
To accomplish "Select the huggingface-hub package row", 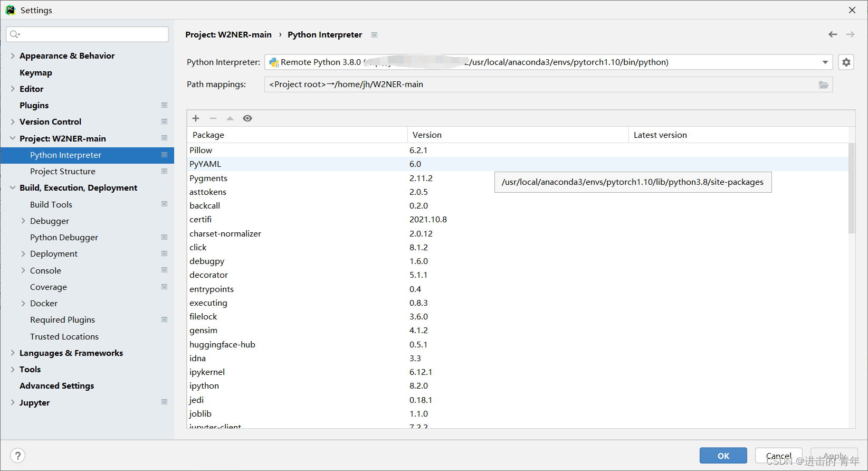I will tap(518, 344).
